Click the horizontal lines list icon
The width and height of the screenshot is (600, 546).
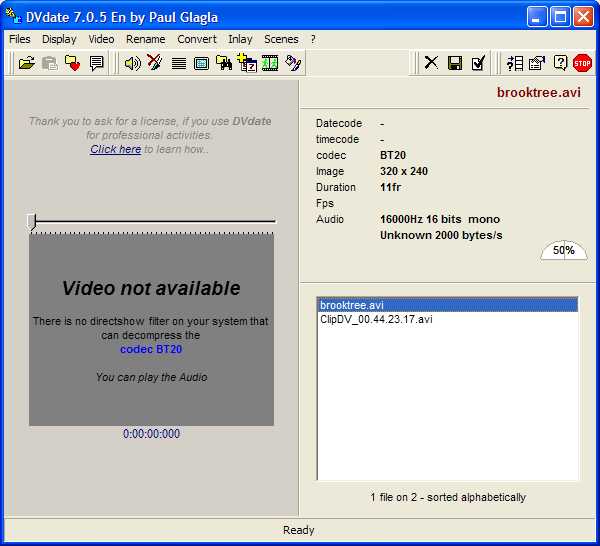pos(179,63)
